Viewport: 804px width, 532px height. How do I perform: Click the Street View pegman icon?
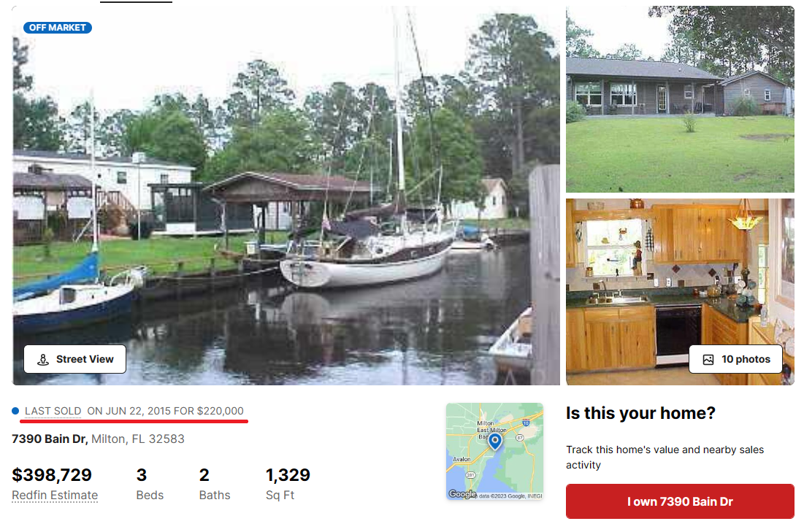[x=43, y=359]
